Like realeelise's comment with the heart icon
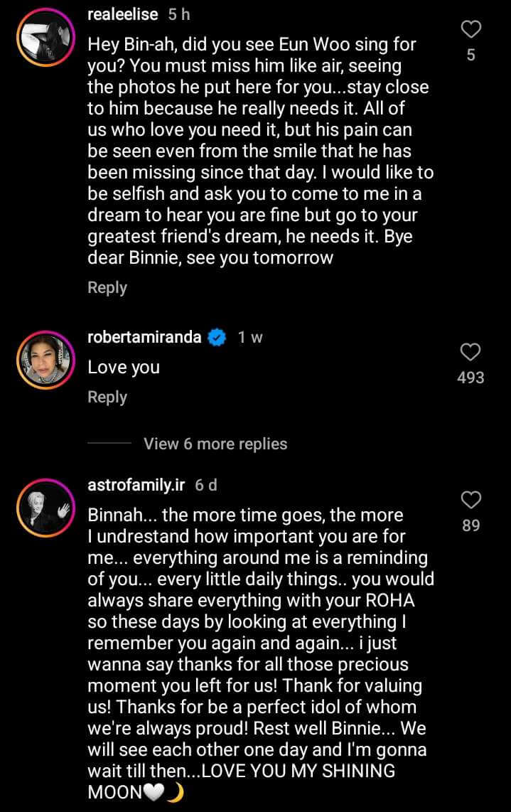511x812 pixels. click(471, 29)
